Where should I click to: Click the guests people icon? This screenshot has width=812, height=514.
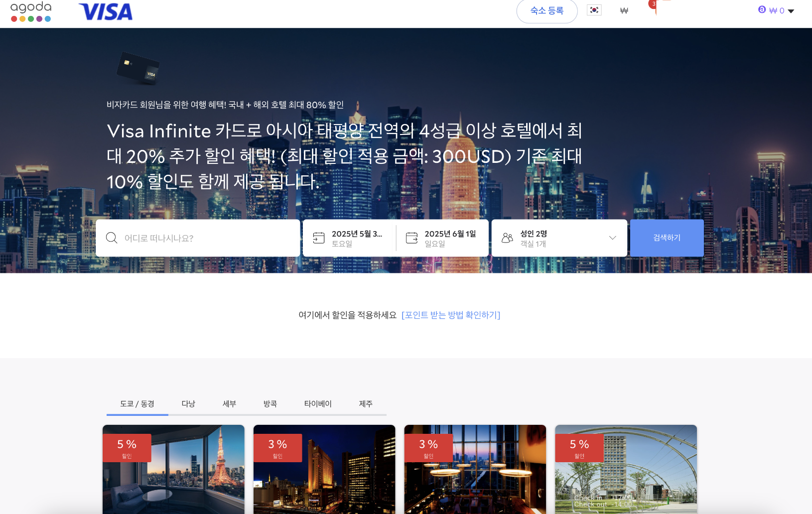(507, 238)
